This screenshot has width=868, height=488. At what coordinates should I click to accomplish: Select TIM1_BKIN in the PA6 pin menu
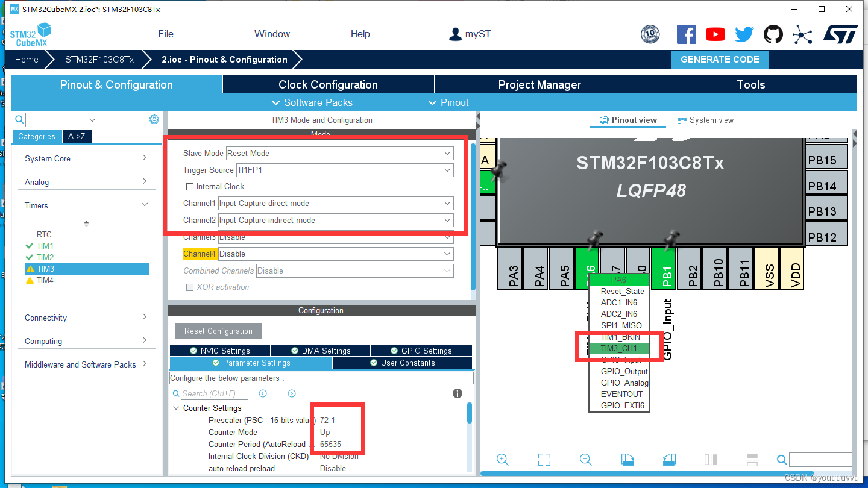coord(620,337)
